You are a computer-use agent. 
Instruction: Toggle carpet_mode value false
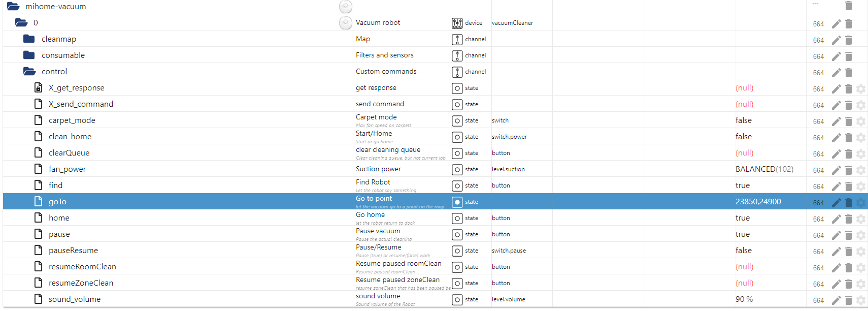pyautogui.click(x=743, y=120)
